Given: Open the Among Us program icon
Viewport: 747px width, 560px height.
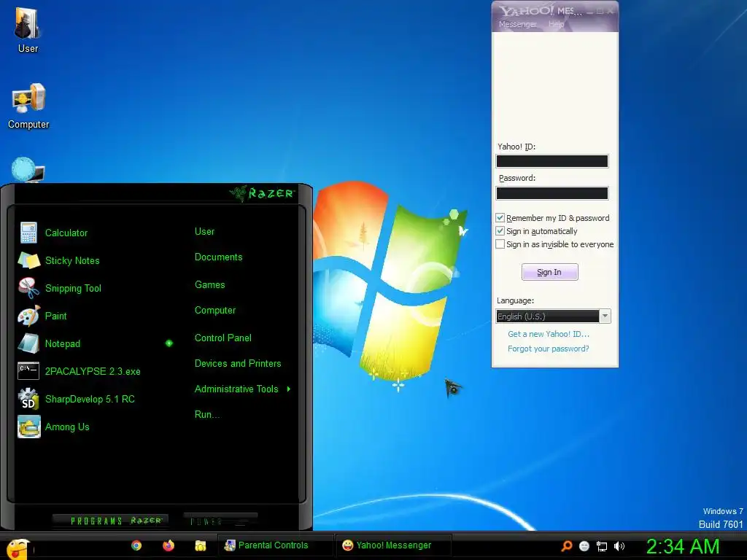Looking at the screenshot, I should [28, 426].
